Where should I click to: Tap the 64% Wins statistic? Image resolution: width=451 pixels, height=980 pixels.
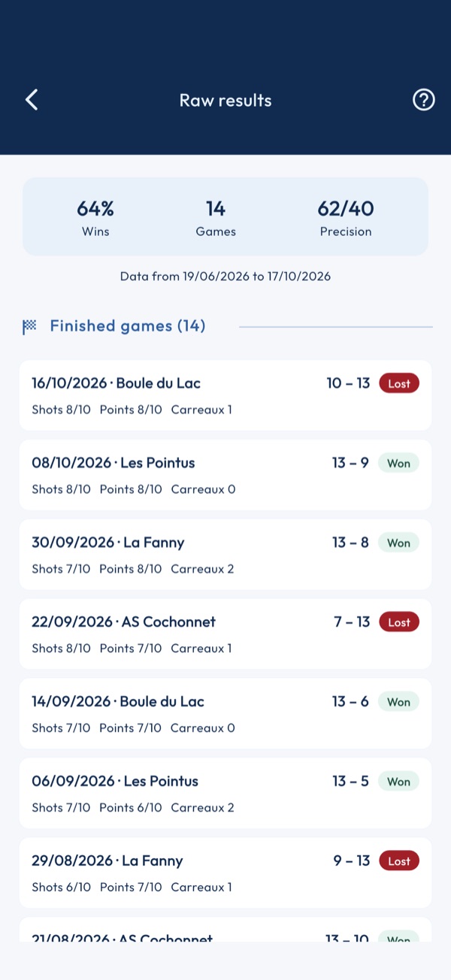click(95, 217)
